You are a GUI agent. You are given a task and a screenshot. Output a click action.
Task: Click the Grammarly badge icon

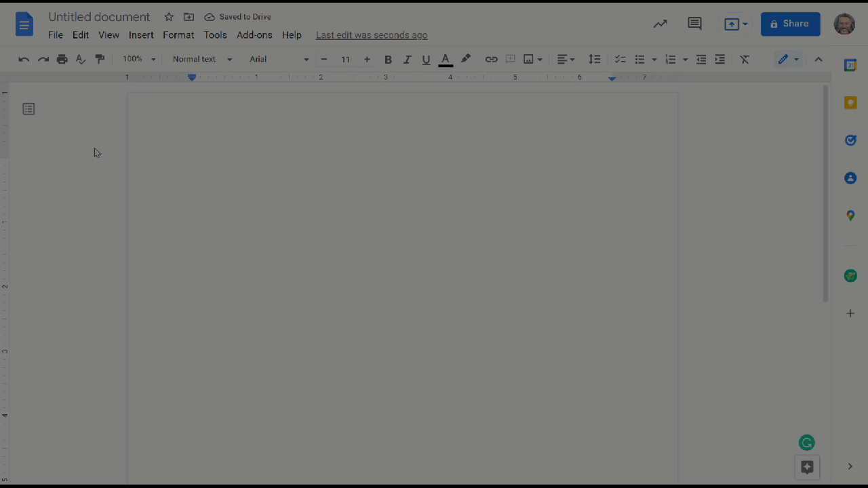806,443
